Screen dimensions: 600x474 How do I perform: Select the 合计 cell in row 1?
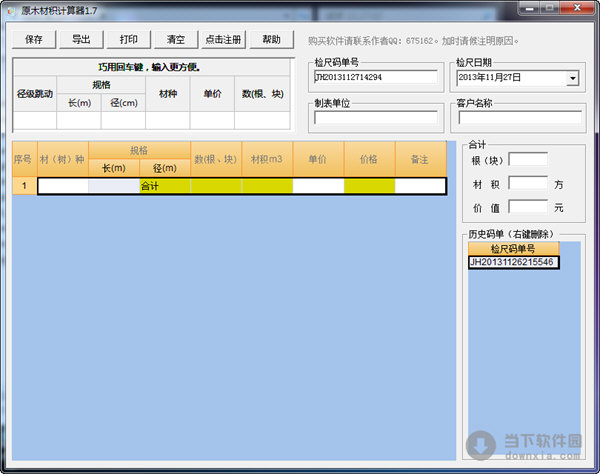[165, 186]
